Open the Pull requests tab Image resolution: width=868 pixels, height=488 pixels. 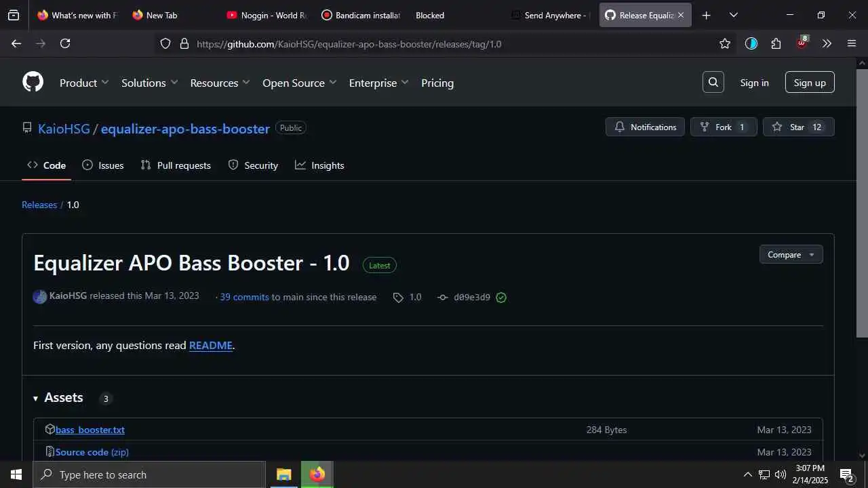176,165
